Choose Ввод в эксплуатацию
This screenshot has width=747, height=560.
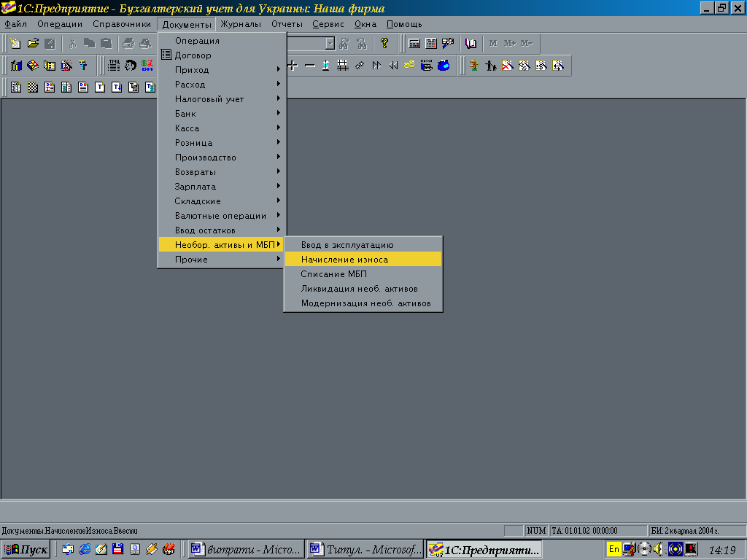(x=363, y=245)
